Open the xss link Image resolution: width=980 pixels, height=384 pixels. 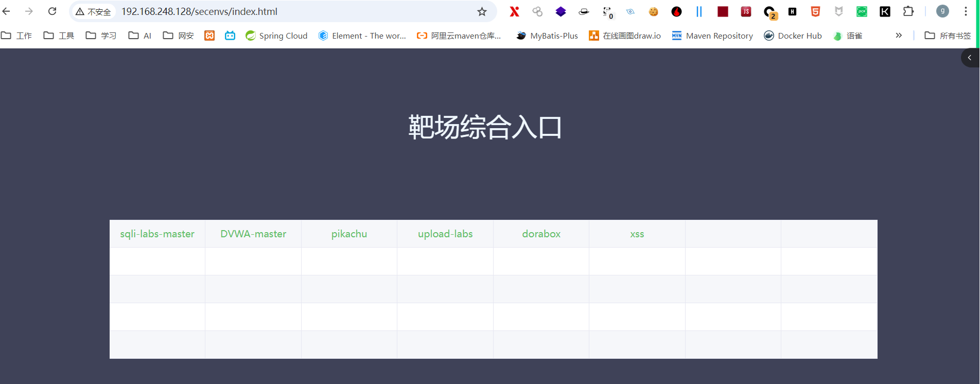pyautogui.click(x=637, y=234)
